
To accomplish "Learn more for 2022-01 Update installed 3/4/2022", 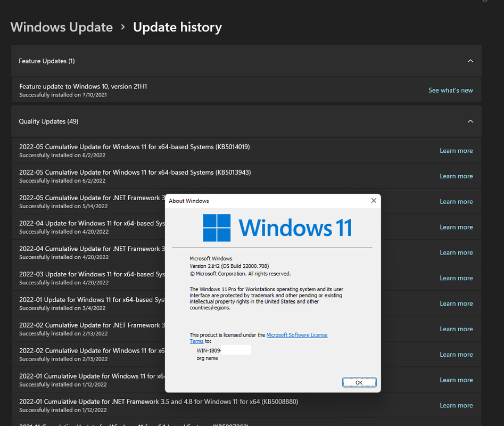I will click(x=456, y=304).
